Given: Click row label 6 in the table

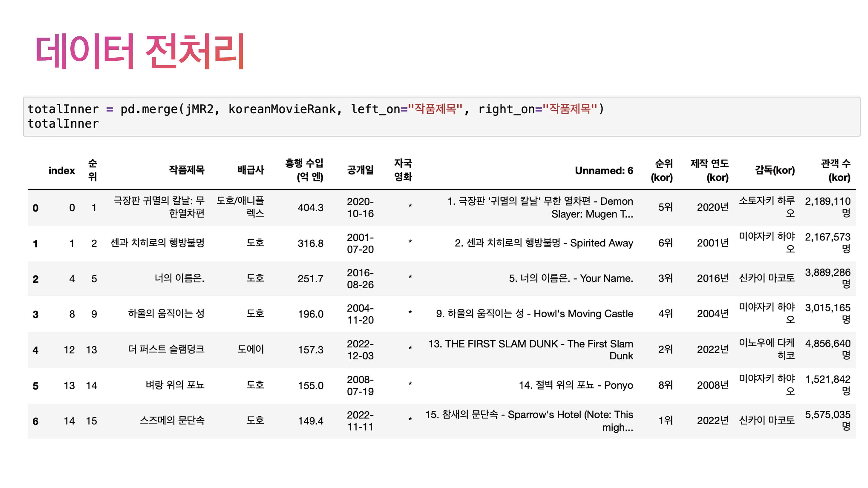Looking at the screenshot, I should coord(35,421).
